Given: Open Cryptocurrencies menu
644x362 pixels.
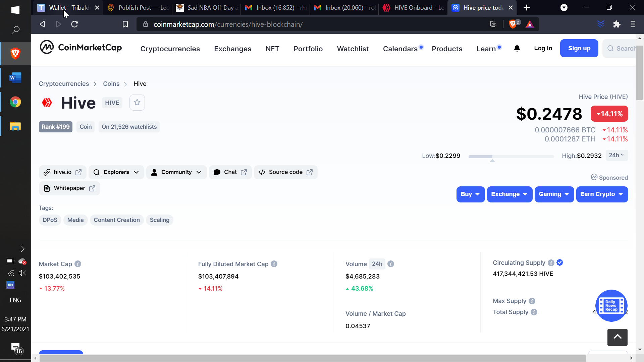Looking at the screenshot, I should [170, 49].
